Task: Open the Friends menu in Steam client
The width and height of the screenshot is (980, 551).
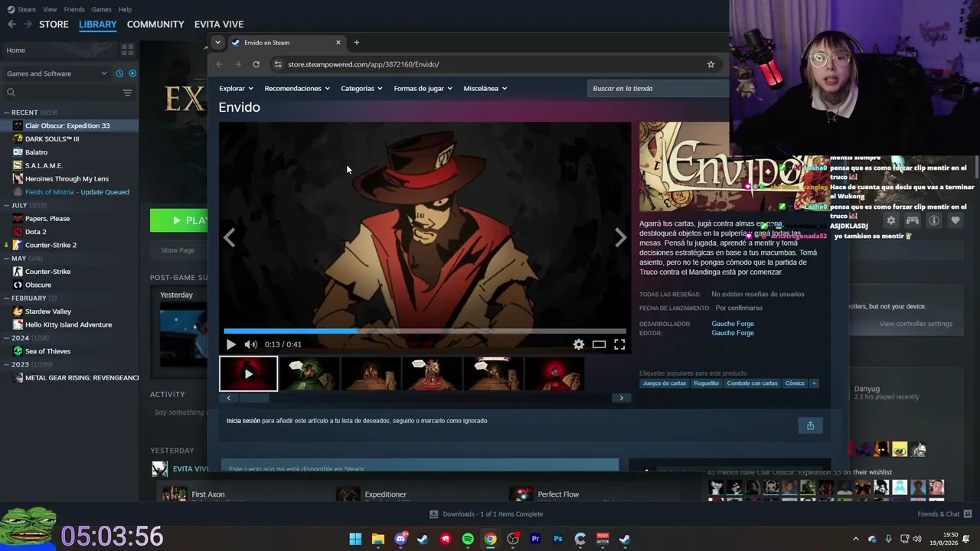Action: tap(74, 9)
